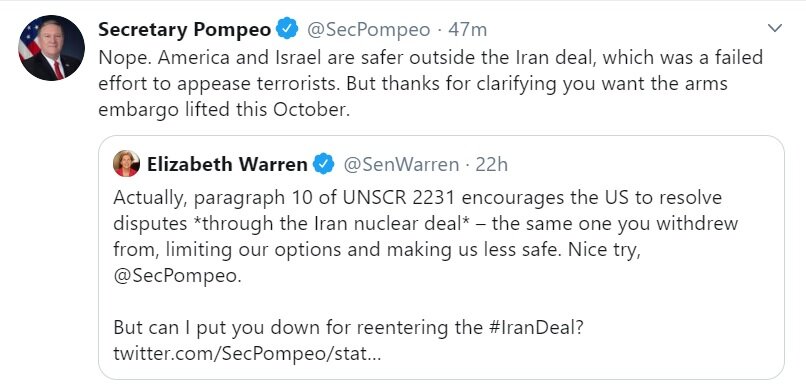
Task: Follow the twitter.com/SecPompeo/stat… link
Action: pyautogui.click(x=247, y=354)
